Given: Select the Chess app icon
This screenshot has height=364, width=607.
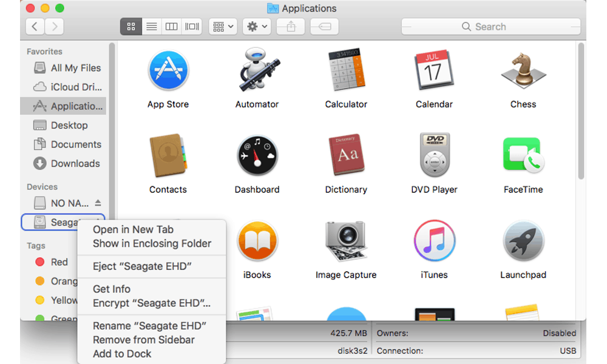Looking at the screenshot, I should 523,71.
